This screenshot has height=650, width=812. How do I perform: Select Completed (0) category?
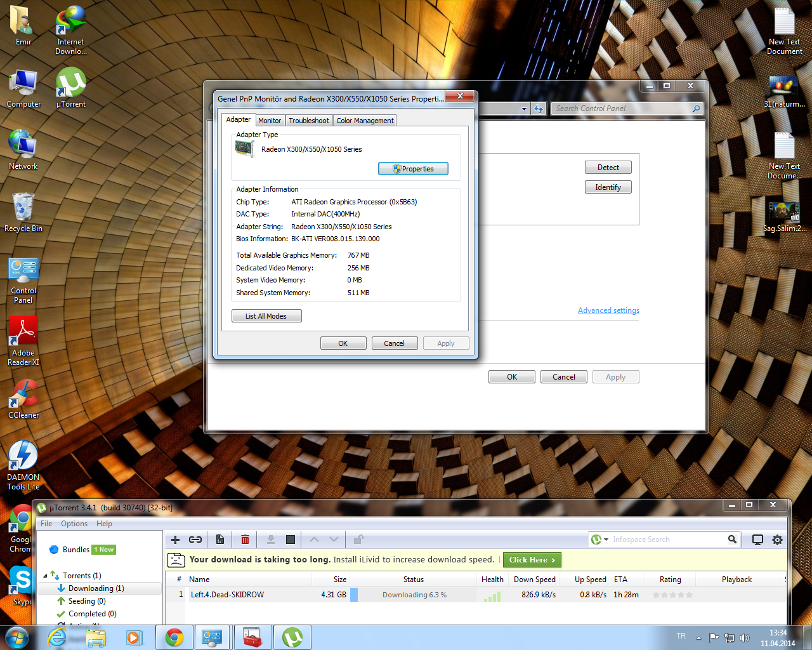pyautogui.click(x=93, y=614)
